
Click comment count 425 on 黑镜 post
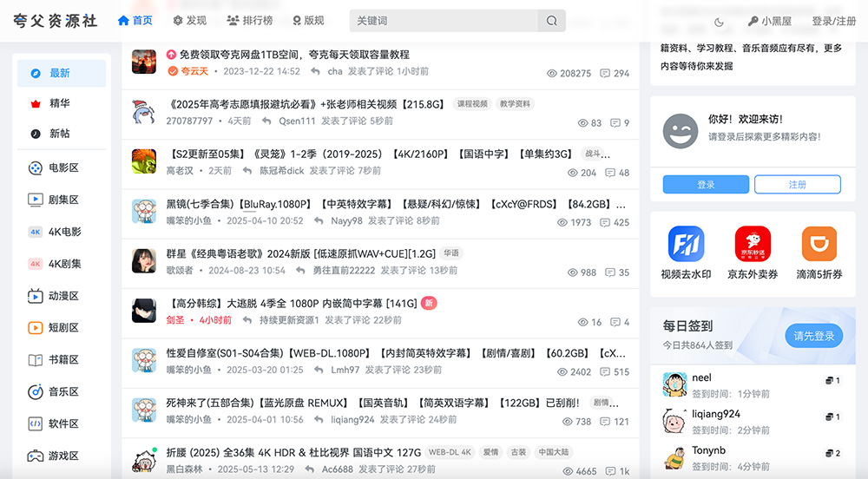click(615, 222)
